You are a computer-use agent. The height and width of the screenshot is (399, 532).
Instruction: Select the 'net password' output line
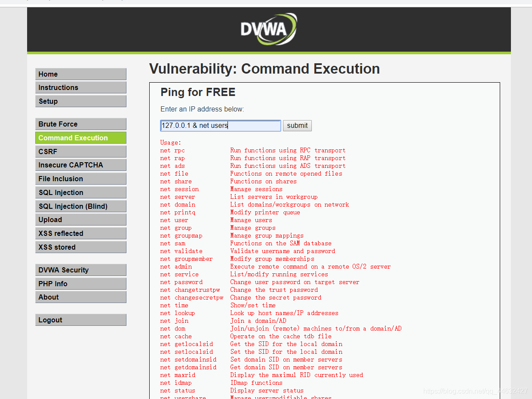(x=260, y=282)
